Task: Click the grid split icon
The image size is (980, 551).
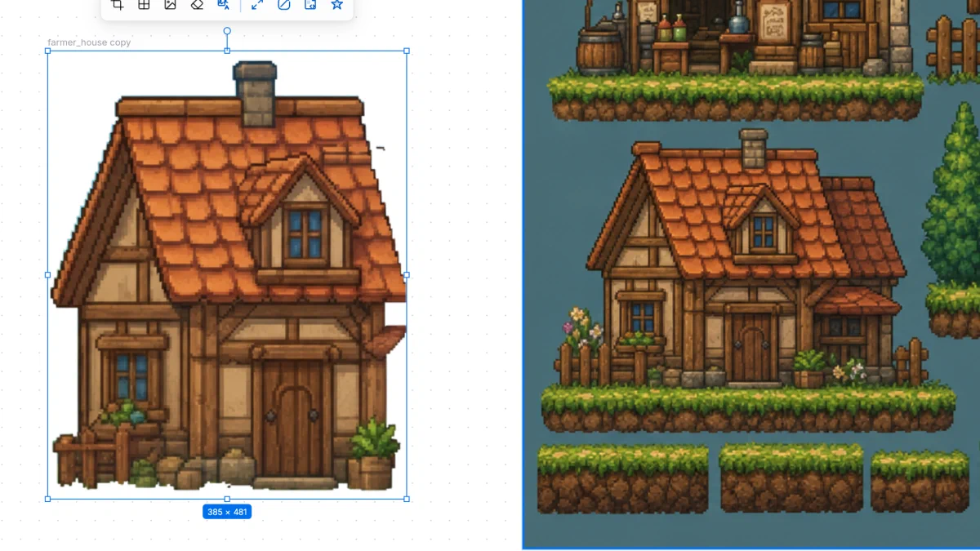Action: [x=144, y=4]
